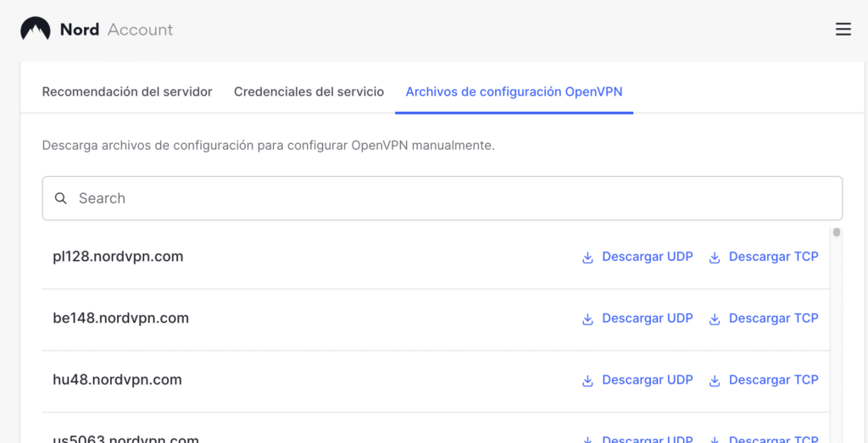Download UDP config for pl128.nordvpn.com
This screenshot has height=443, width=868.
tap(637, 257)
